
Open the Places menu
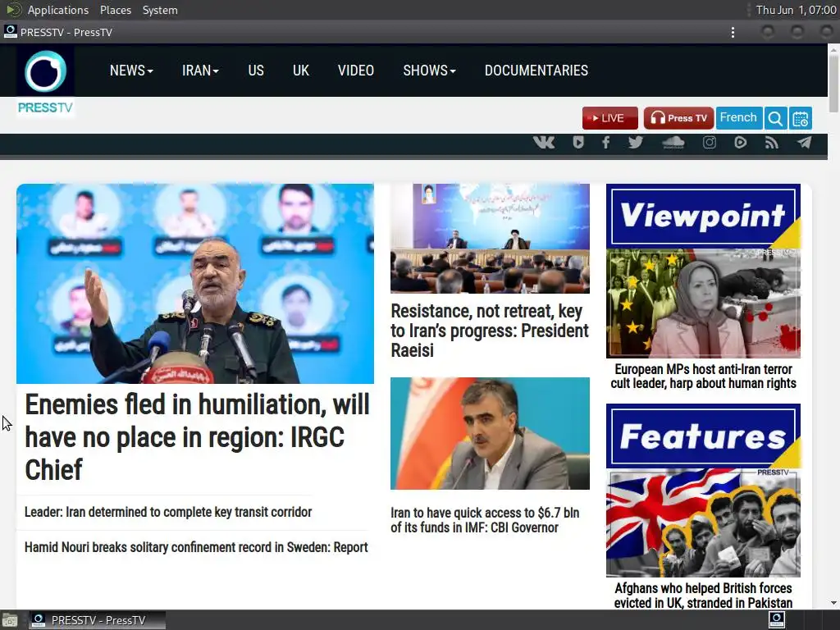coord(115,10)
